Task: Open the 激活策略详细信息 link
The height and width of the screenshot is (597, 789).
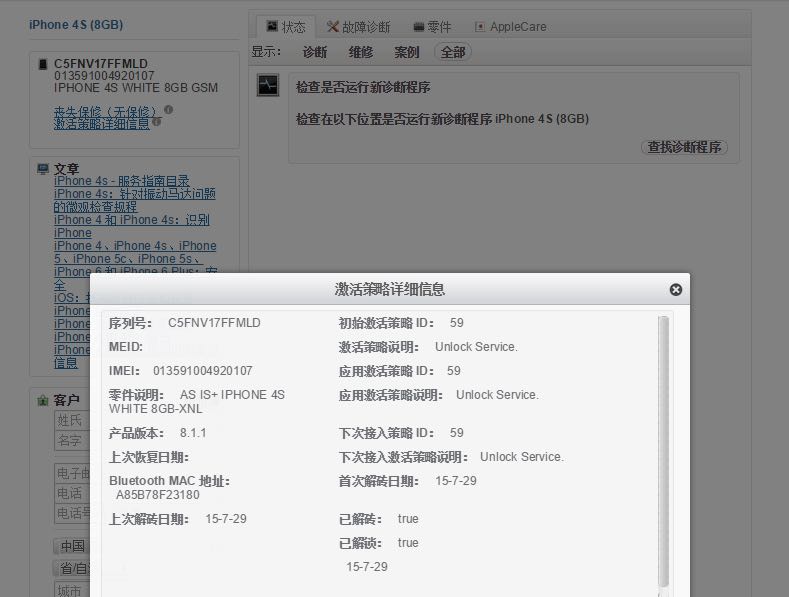Action: pyautogui.click(x=102, y=123)
